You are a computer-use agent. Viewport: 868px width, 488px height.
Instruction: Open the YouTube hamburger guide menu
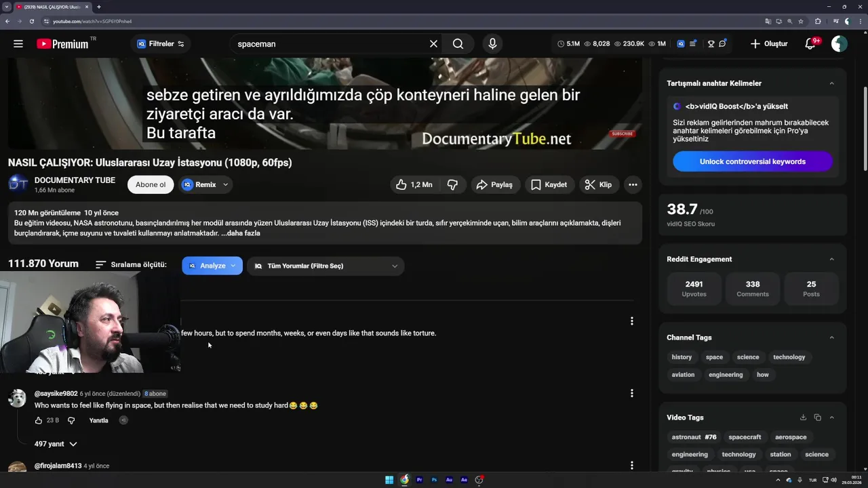18,43
